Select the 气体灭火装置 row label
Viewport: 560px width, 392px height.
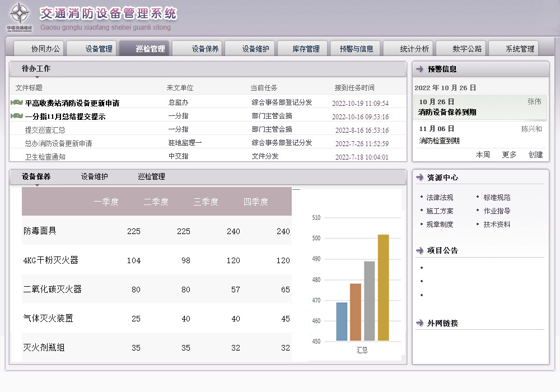pyautogui.click(x=48, y=319)
